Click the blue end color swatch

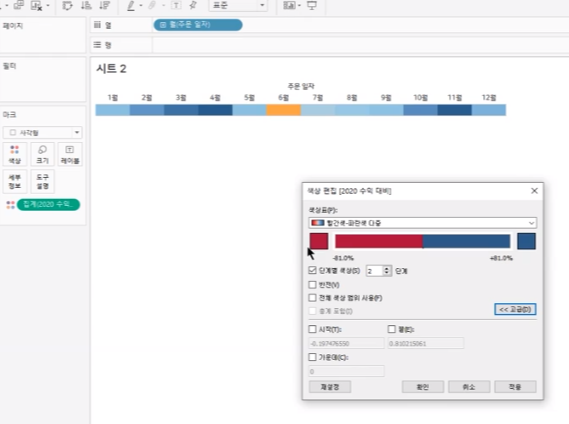(526, 241)
